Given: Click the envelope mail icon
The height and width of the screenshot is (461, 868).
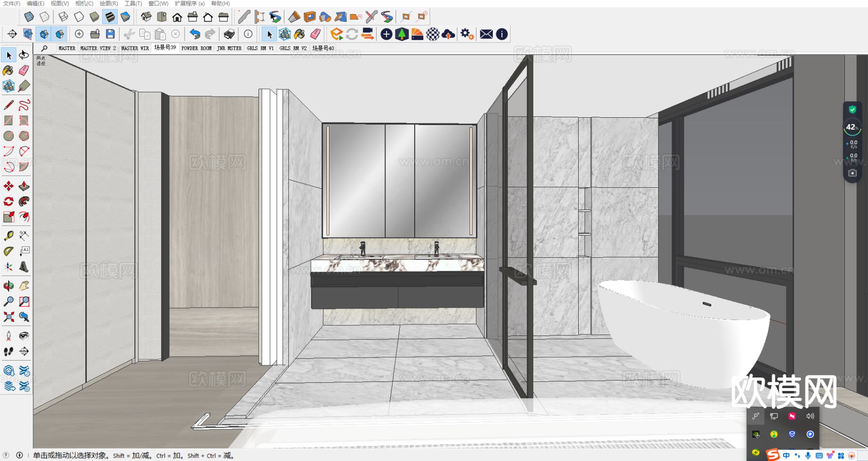Looking at the screenshot, I should point(486,34).
